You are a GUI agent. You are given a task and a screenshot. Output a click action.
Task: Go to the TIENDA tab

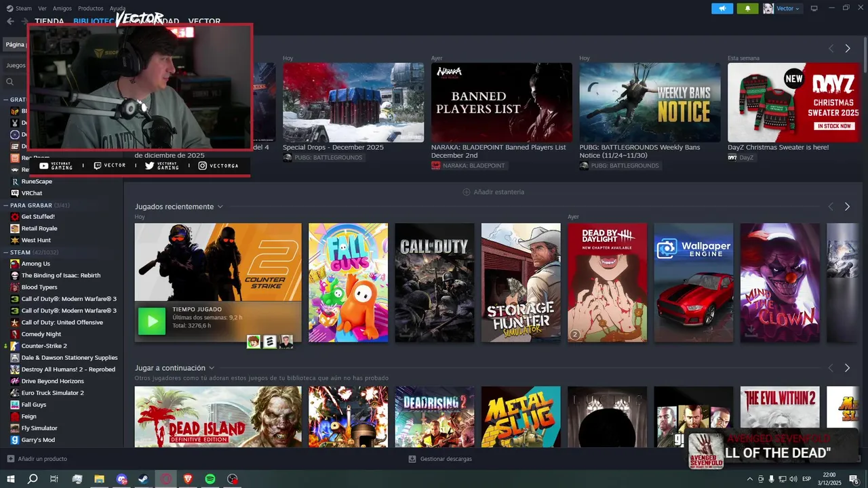pyautogui.click(x=49, y=21)
